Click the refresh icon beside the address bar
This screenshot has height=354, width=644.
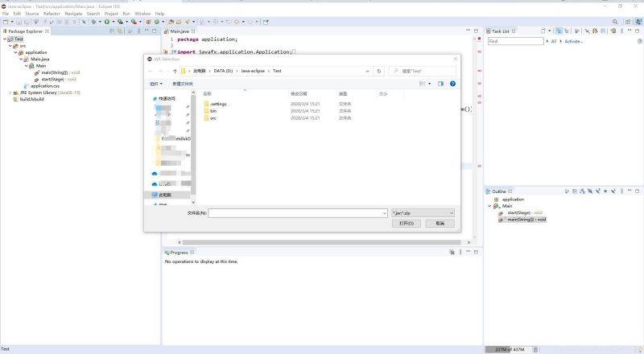tap(379, 71)
